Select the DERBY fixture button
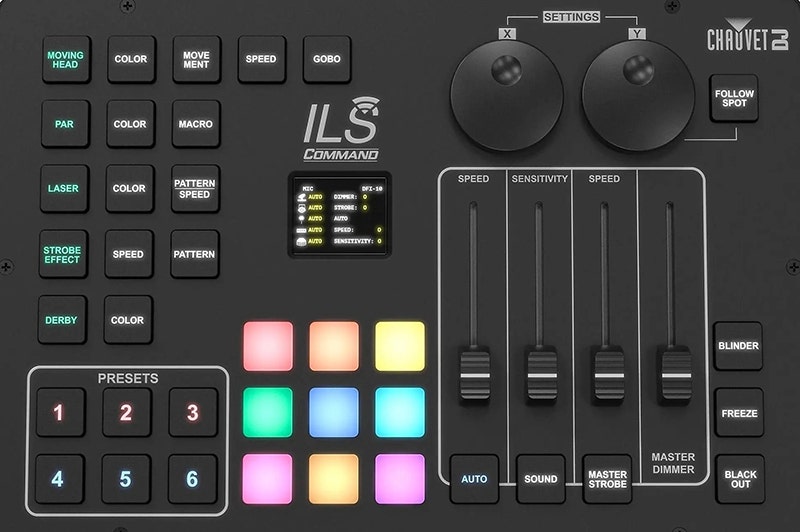Image resolution: width=800 pixels, height=532 pixels. pos(62,320)
